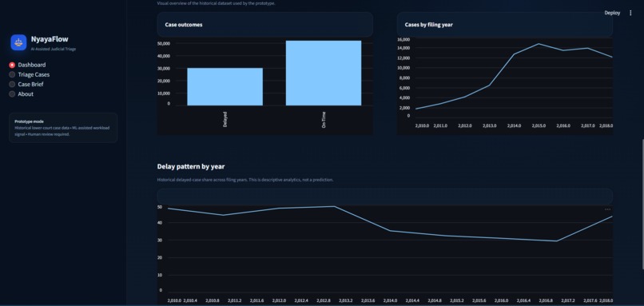
Task: Click the Delayed bar in the Case outcomes chart
Action: coord(225,86)
